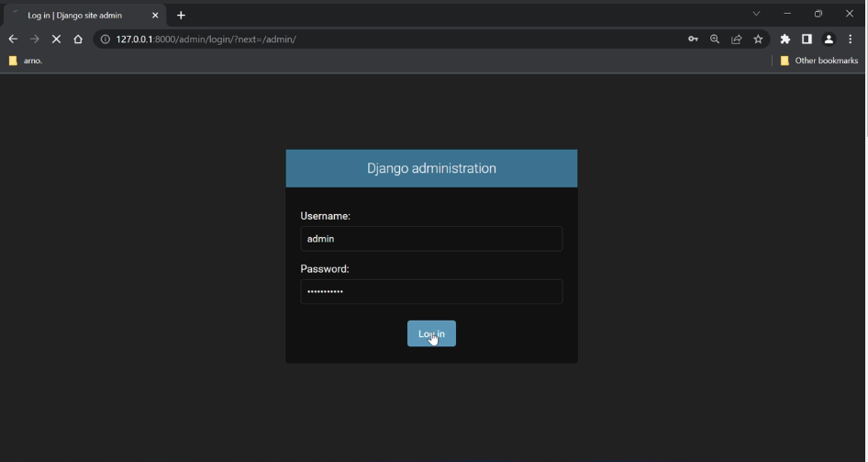This screenshot has width=868, height=462.
Task: Open the Extensions puzzle icon
Action: [785, 39]
